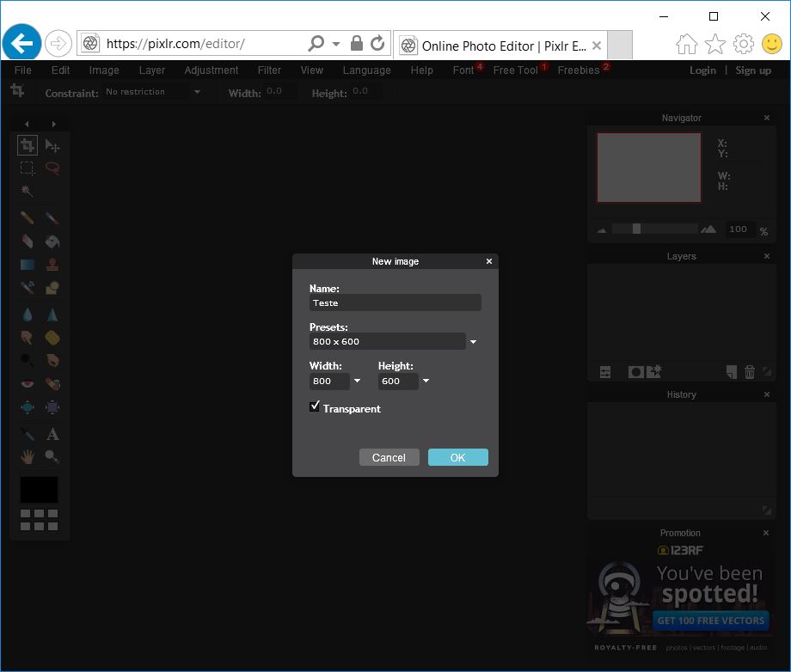Close the Navigator panel
This screenshot has height=672, width=791.
pyautogui.click(x=767, y=118)
